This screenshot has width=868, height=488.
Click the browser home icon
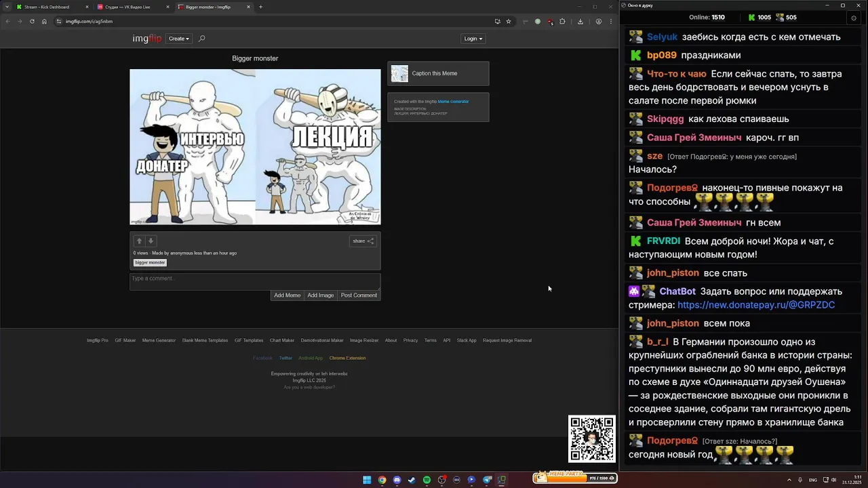tap(44, 21)
